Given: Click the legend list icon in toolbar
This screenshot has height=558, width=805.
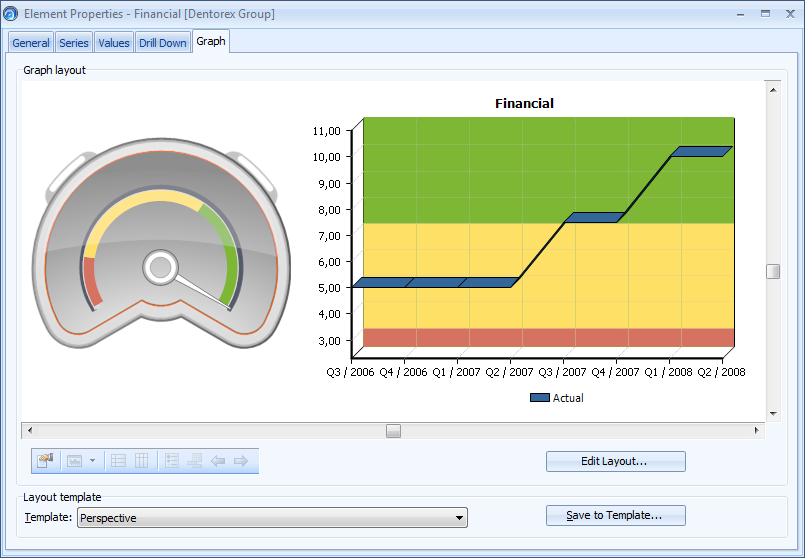Looking at the screenshot, I should point(171,461).
